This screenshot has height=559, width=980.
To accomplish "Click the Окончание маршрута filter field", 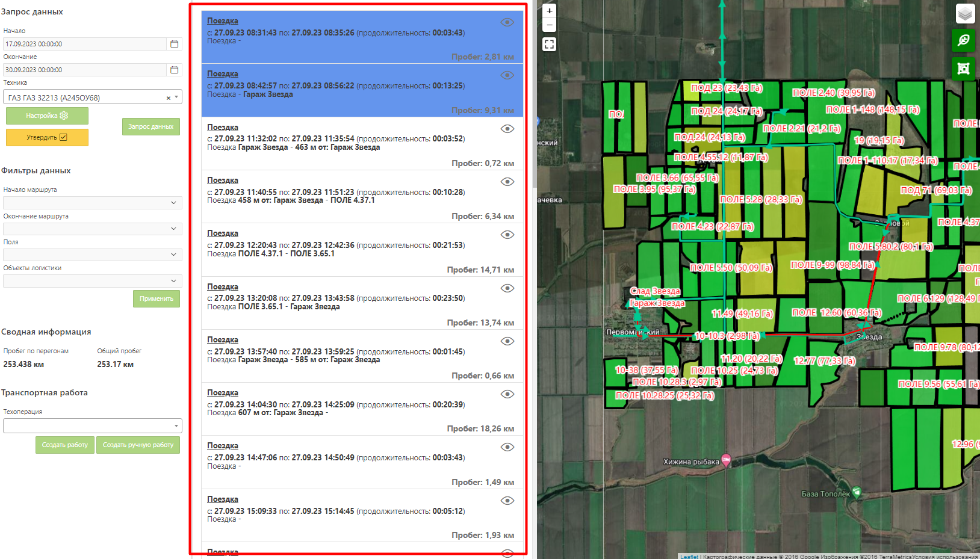I will (x=92, y=229).
